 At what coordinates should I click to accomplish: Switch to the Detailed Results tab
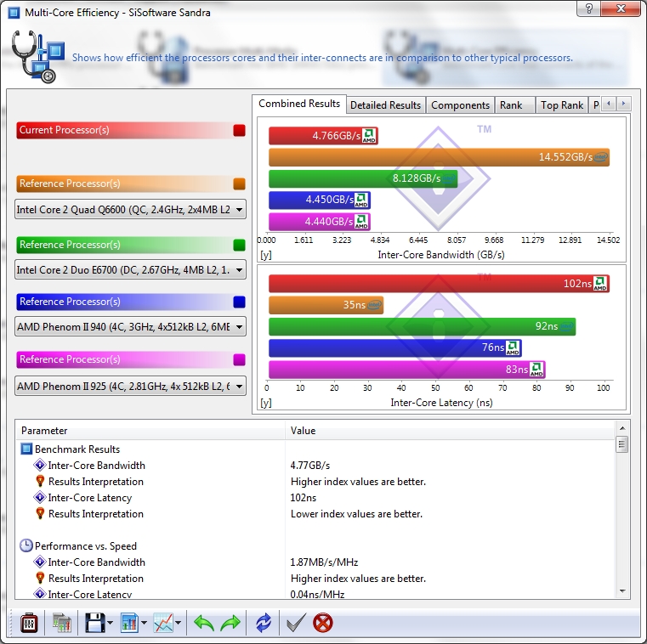(385, 105)
